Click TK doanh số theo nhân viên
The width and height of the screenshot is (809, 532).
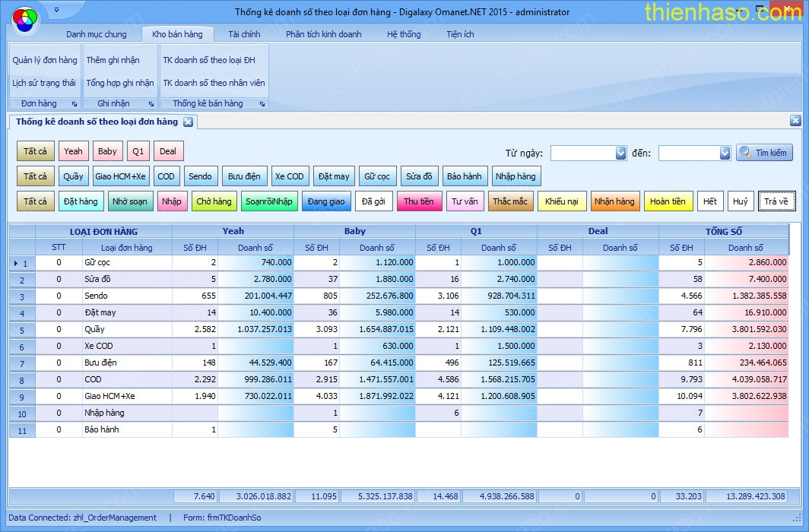(214, 83)
